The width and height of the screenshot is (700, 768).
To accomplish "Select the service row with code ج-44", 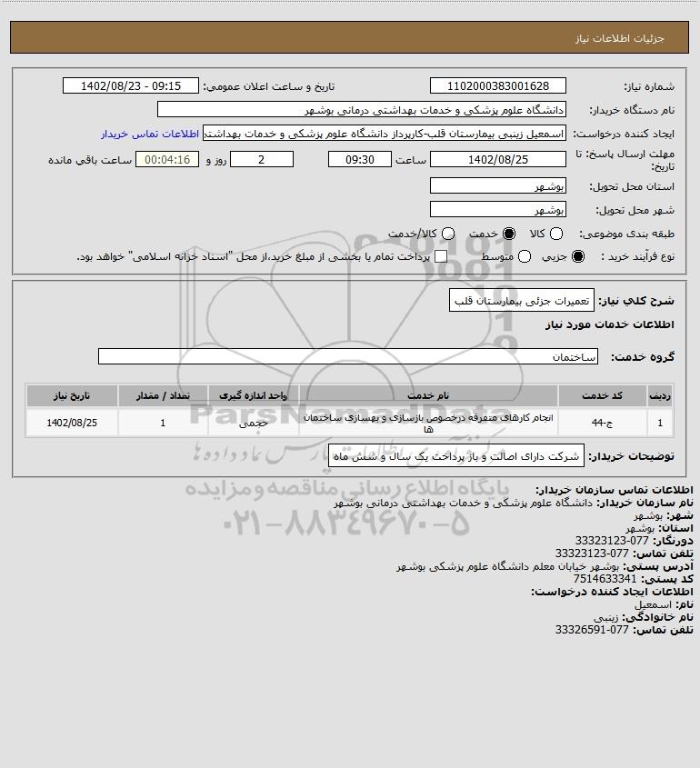I will pos(350,423).
